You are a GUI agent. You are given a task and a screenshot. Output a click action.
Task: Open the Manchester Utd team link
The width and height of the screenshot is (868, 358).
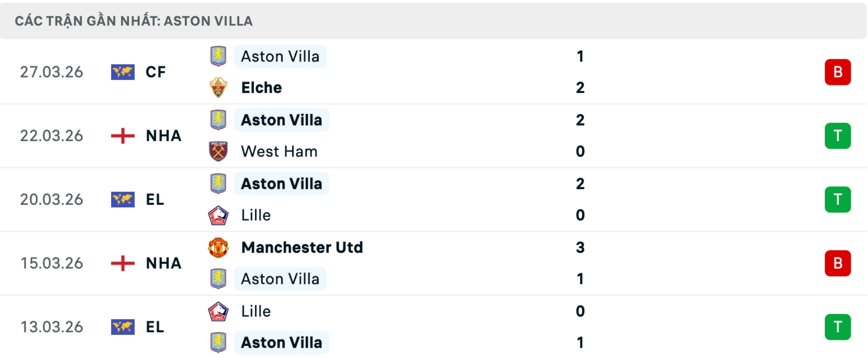302,248
